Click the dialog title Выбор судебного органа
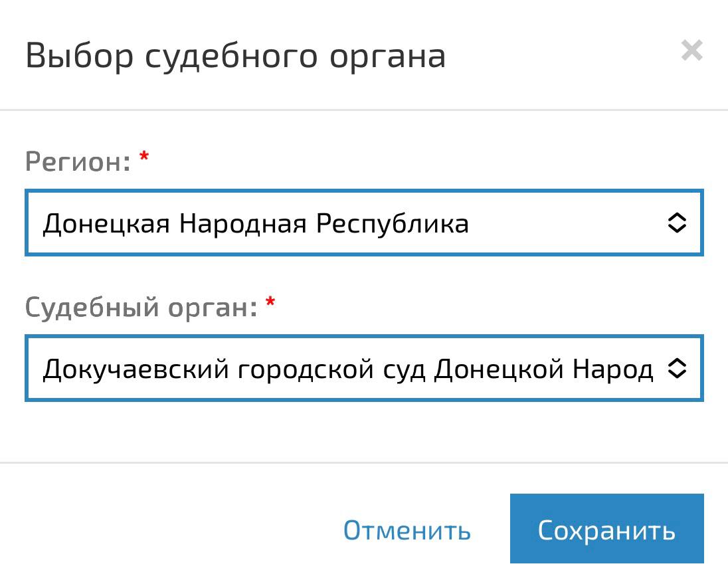Image resolution: width=728 pixels, height=586 pixels. coord(235,56)
